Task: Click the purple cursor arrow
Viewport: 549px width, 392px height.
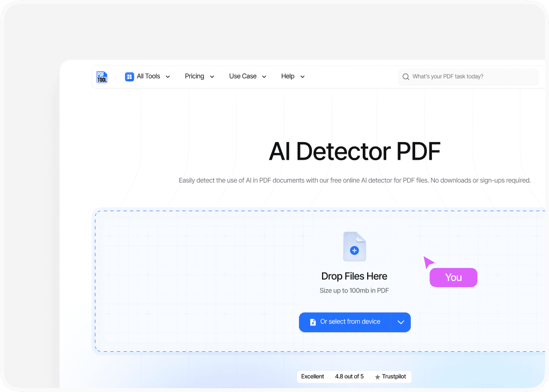Action: point(428,262)
